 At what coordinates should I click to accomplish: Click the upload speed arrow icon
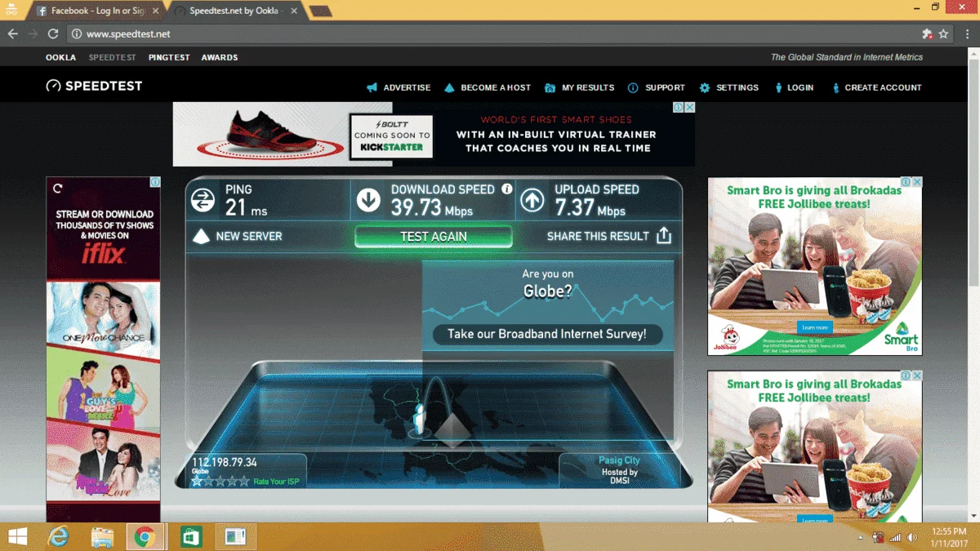(x=532, y=200)
